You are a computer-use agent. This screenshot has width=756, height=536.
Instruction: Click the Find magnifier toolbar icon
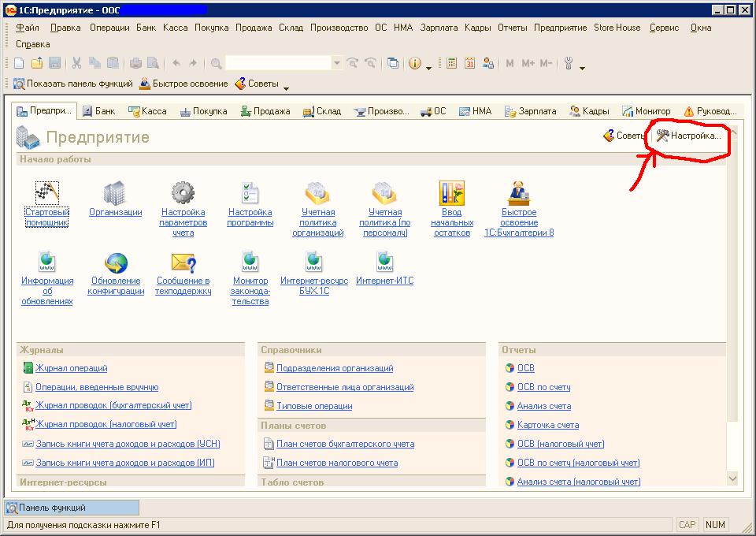click(216, 63)
